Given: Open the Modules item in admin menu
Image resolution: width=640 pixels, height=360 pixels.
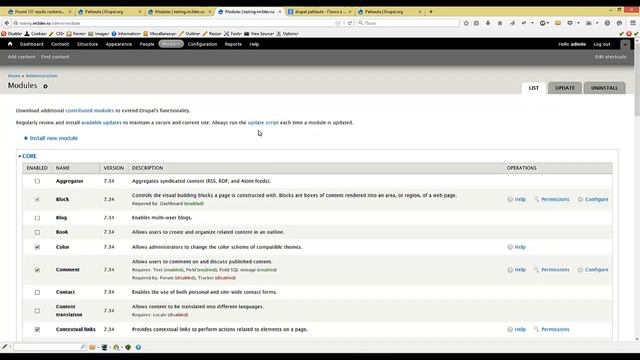Looking at the screenshot, I should click(171, 44).
